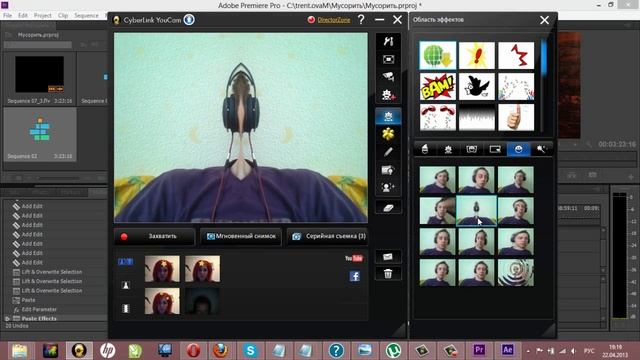Switch YouCam preview to full screen
The image size is (640, 360).
pyautogui.click(x=388, y=60)
